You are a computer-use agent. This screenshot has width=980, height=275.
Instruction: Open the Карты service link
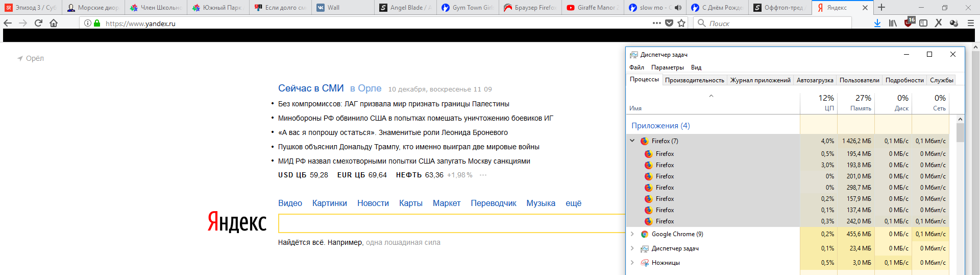click(411, 203)
